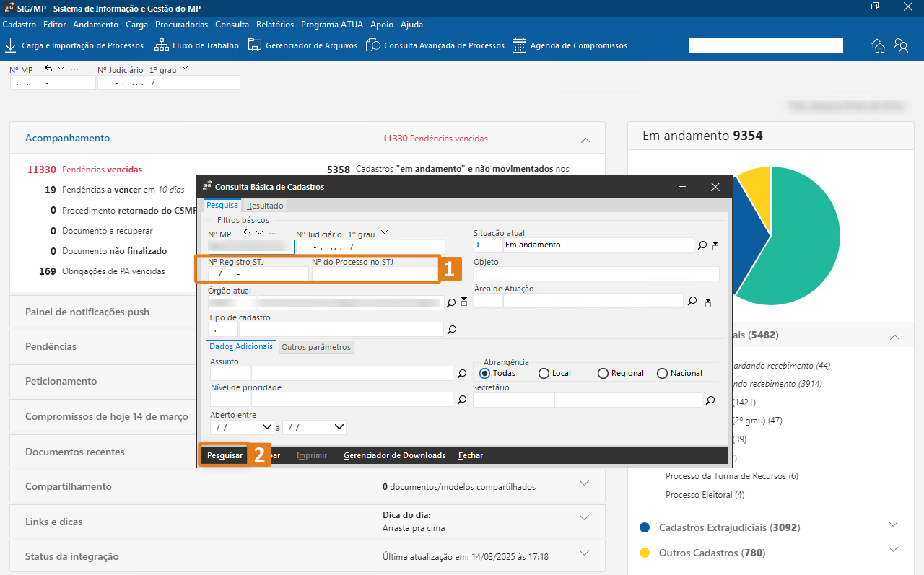Click ellipsis icon beside Nº MP in Consulta dialog

(272, 233)
